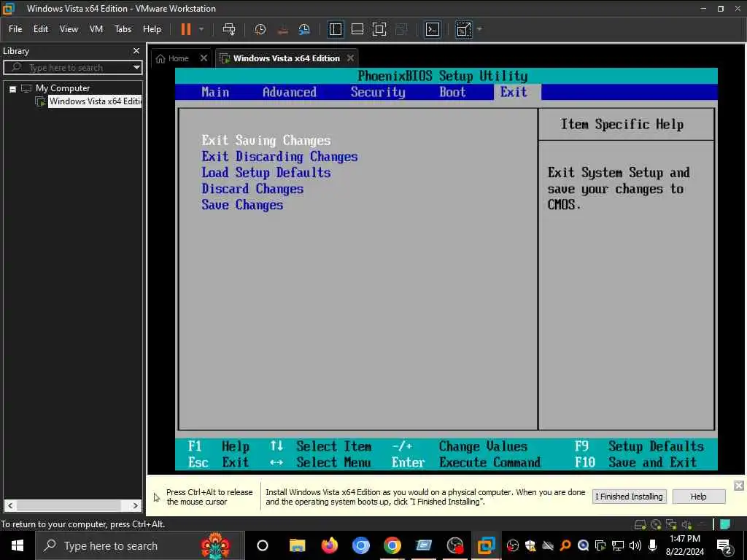Click the 'I Finished Installing' button
Screen dimensions: 747x560
click(629, 497)
